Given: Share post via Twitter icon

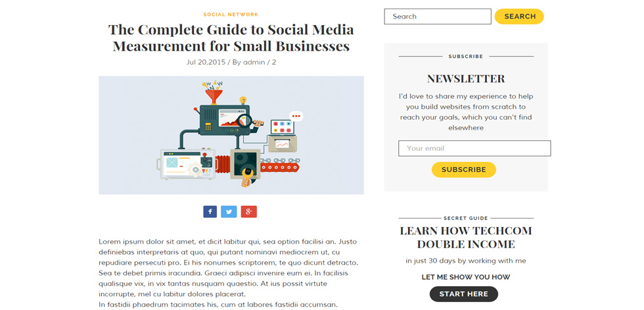Looking at the screenshot, I should click(229, 212).
